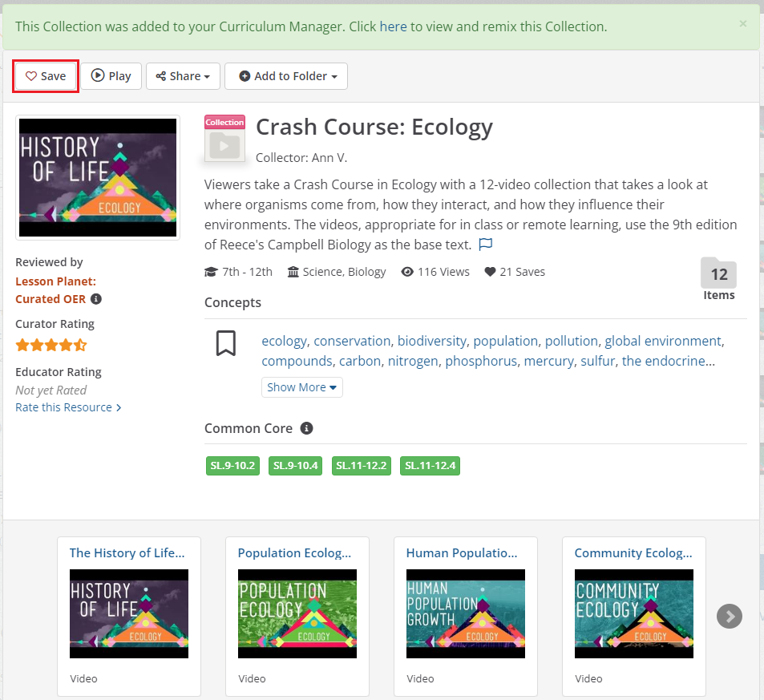Click the 12 Items folder icon
Image resolution: width=764 pixels, height=700 pixels.
pyautogui.click(x=718, y=273)
